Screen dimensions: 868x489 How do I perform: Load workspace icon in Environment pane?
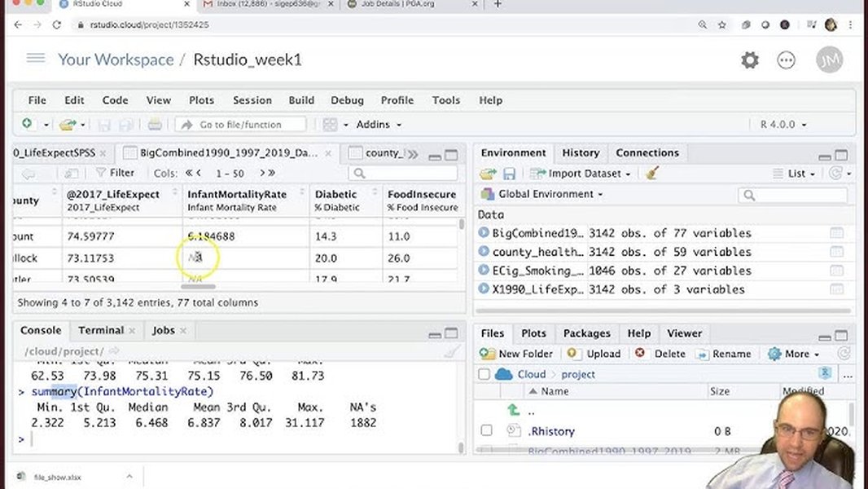point(488,174)
